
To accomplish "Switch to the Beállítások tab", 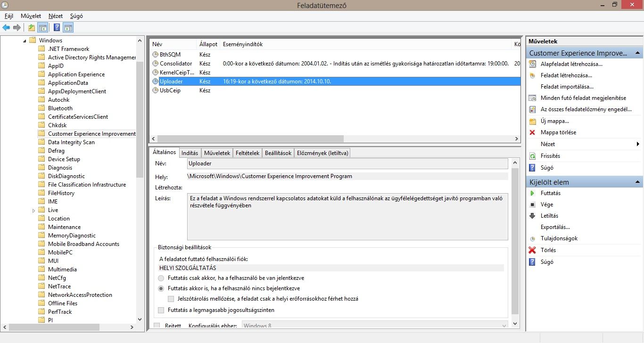I will coord(278,153).
